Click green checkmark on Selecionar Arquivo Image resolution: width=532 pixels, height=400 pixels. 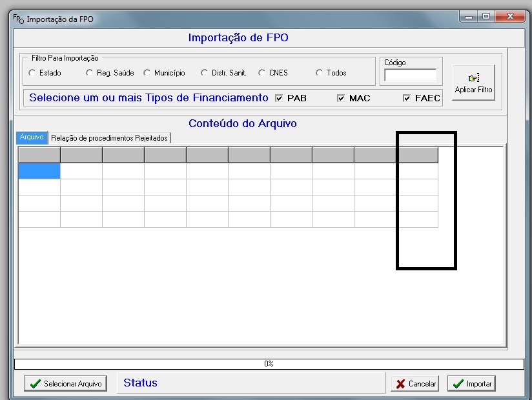[x=35, y=384]
